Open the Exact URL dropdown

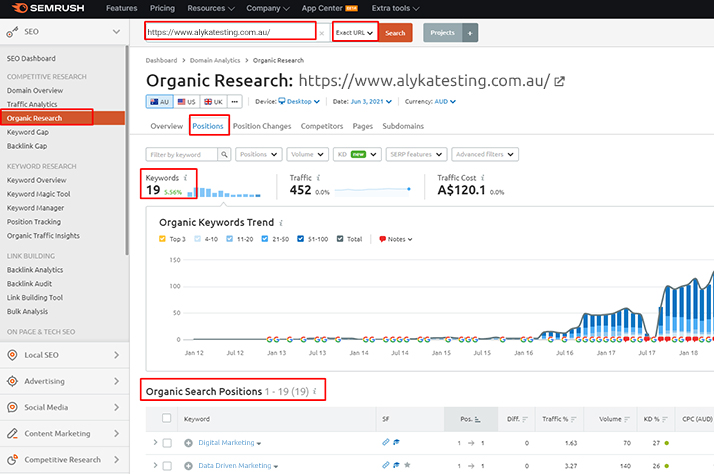355,33
